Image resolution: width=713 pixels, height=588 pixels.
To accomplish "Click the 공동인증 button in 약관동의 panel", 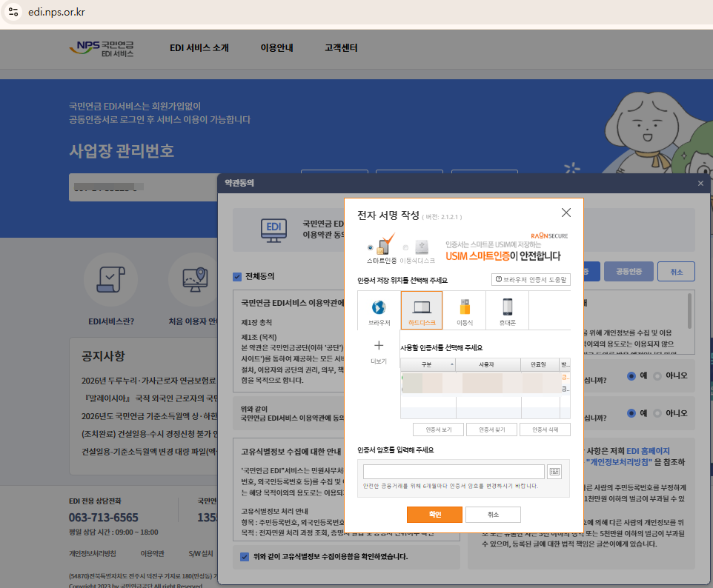I will (x=629, y=271).
